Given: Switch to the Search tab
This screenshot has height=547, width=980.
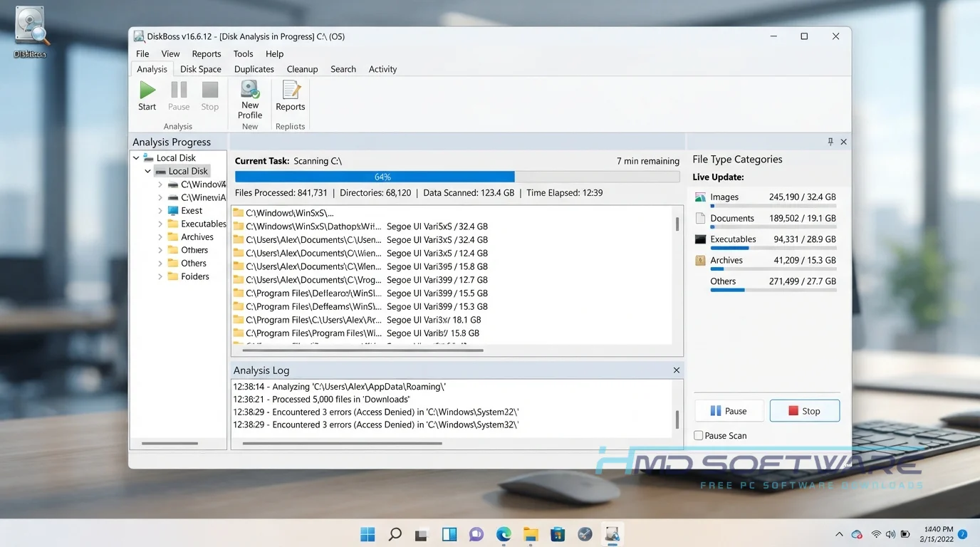Looking at the screenshot, I should [x=343, y=69].
